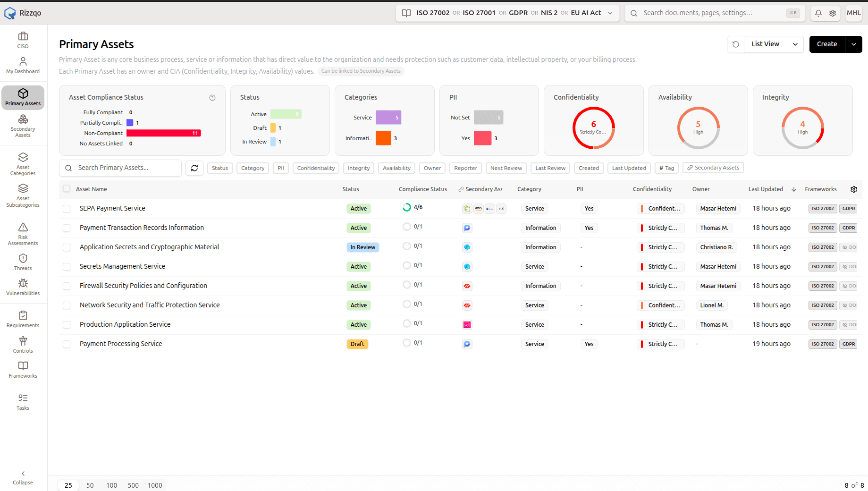This screenshot has width=868, height=491.
Task: Open the Create button dropdown arrow
Action: tap(854, 44)
